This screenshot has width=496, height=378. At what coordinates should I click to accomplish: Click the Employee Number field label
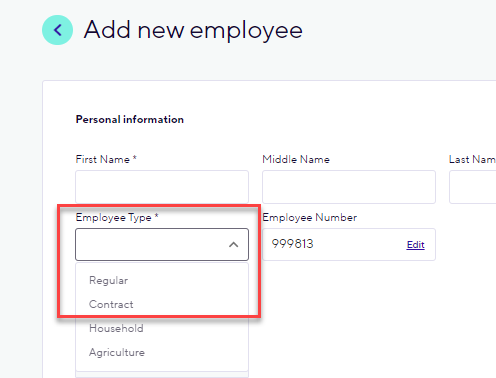(x=310, y=218)
